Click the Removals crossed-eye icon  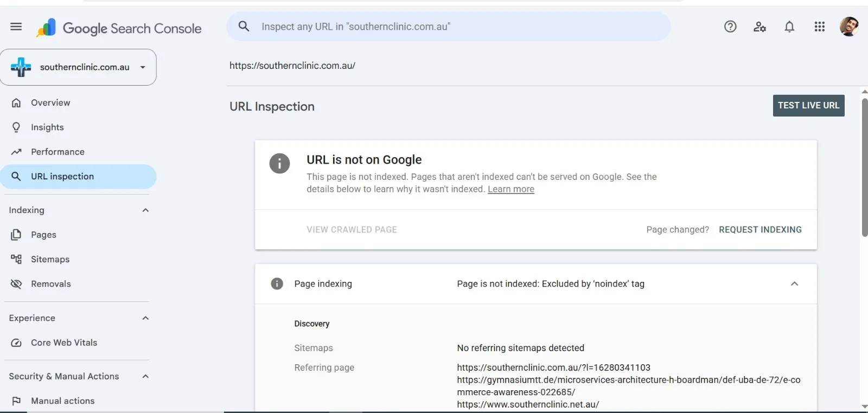(x=16, y=284)
